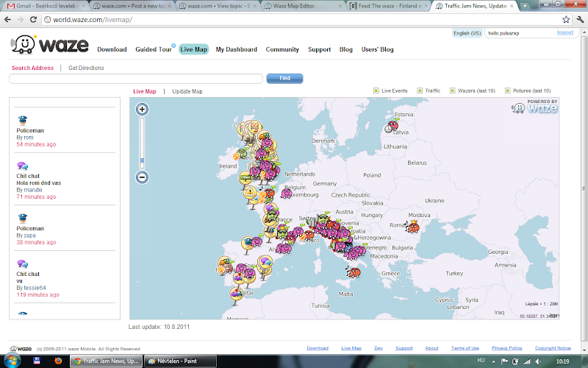Open footer Terms of Use link
The height and width of the screenshot is (368, 588).
point(465,348)
